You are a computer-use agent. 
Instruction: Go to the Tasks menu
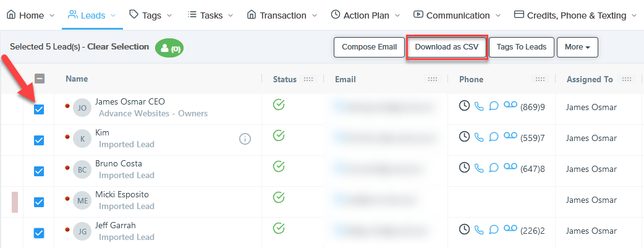(x=210, y=15)
